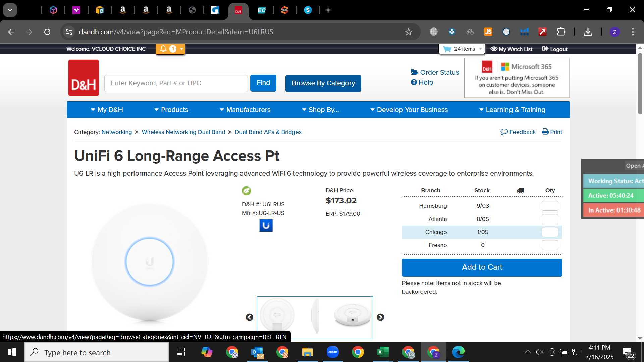The width and height of the screenshot is (644, 362).
Task: Bookmark this page with star icon
Action: tap(408, 32)
